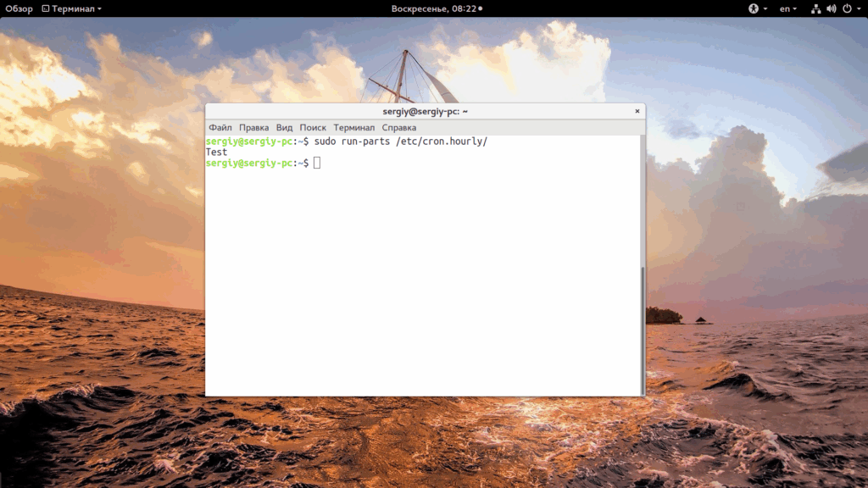Open the Вид menu
The image size is (868, 488).
click(285, 127)
